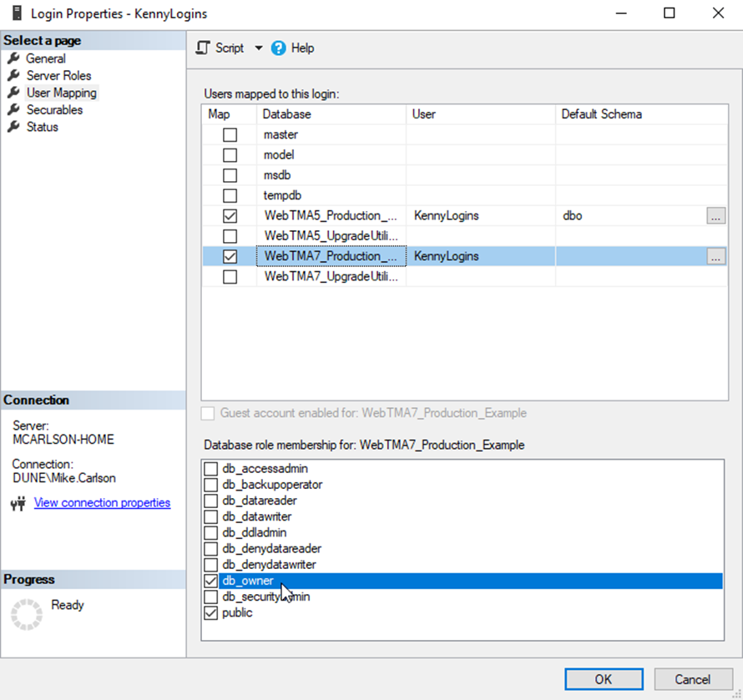The width and height of the screenshot is (743, 700).
Task: Open View connection properties link
Action: [x=101, y=502]
